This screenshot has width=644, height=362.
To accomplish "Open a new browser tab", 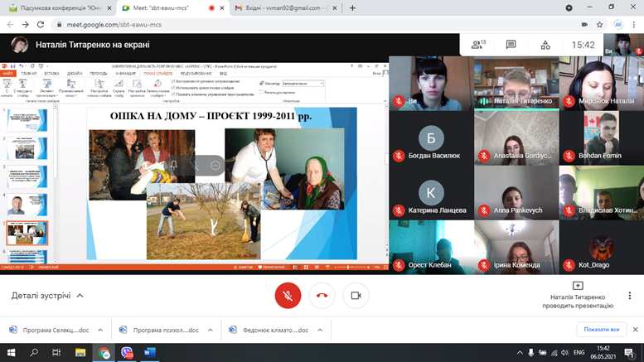I will pos(352,7).
